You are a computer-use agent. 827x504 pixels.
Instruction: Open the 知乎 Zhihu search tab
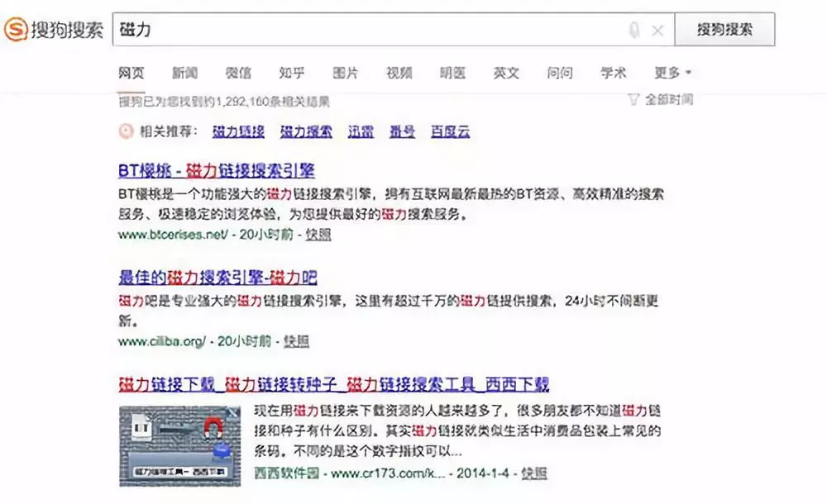[291, 73]
